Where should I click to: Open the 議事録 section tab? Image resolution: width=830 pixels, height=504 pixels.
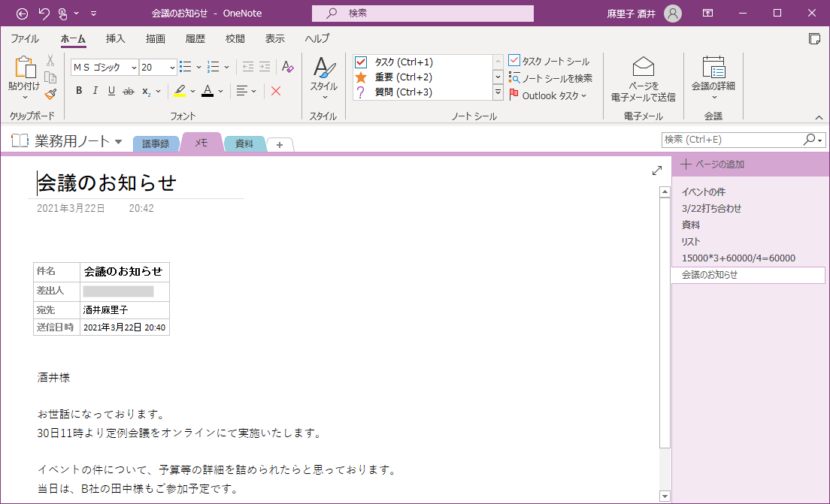(156, 144)
